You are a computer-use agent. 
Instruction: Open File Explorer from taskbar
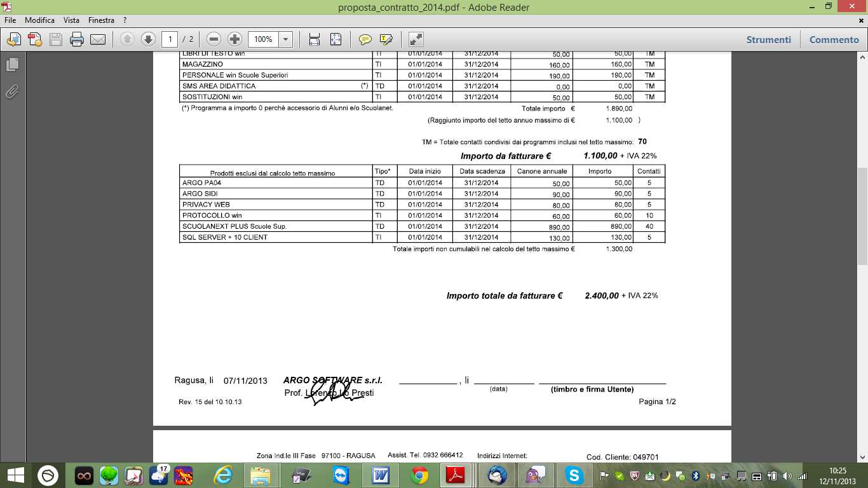(261, 475)
